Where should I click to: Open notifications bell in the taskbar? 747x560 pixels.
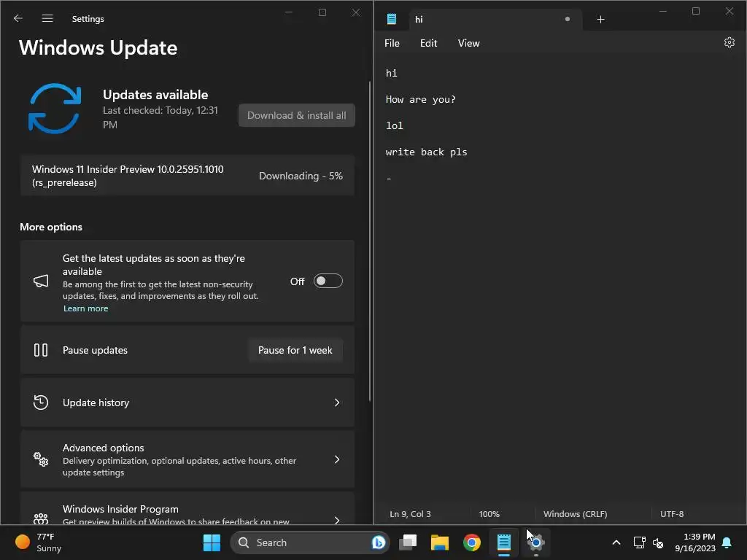727,542
